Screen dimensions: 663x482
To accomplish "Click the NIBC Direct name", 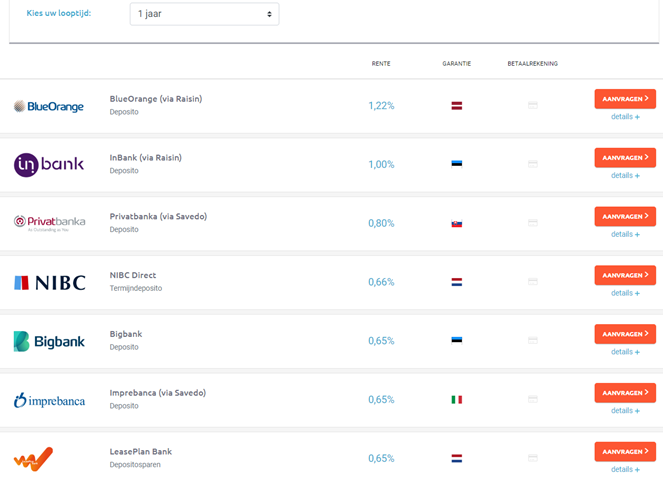I will click(133, 275).
